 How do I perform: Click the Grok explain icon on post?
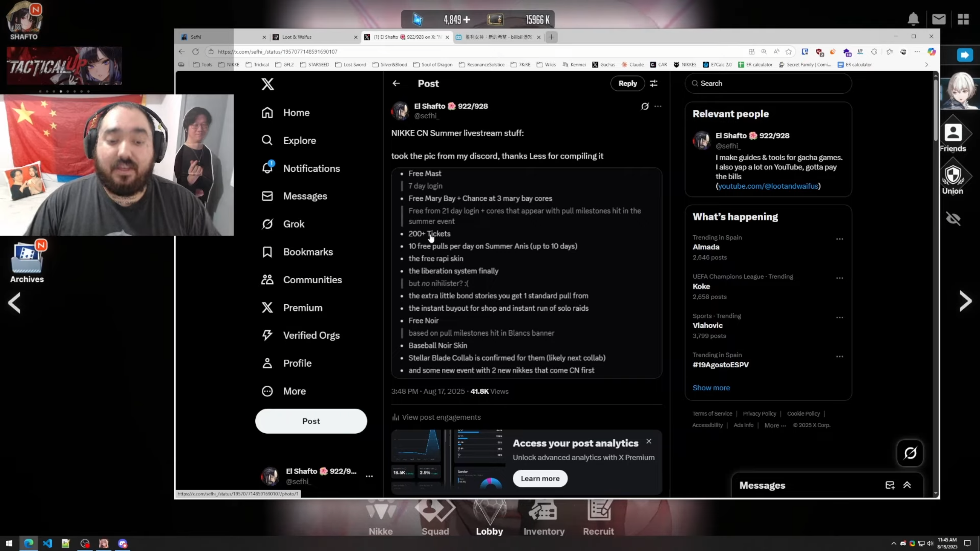645,106
